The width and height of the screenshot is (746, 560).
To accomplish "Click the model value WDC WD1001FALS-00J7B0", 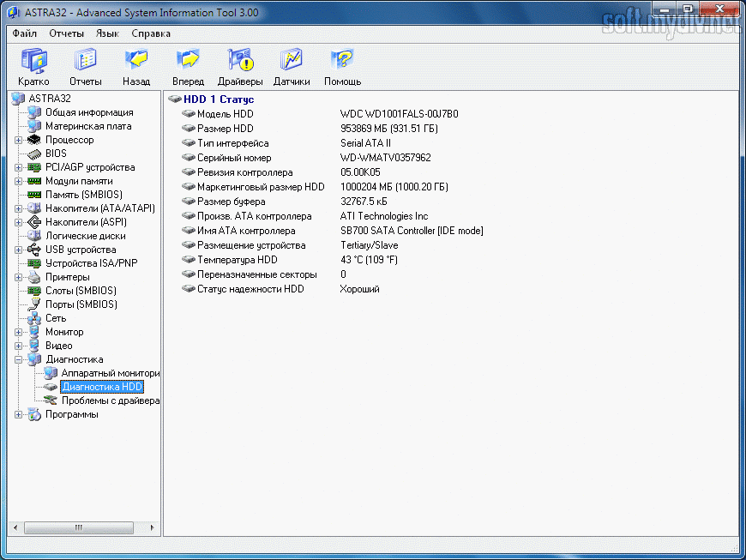I will [400, 114].
